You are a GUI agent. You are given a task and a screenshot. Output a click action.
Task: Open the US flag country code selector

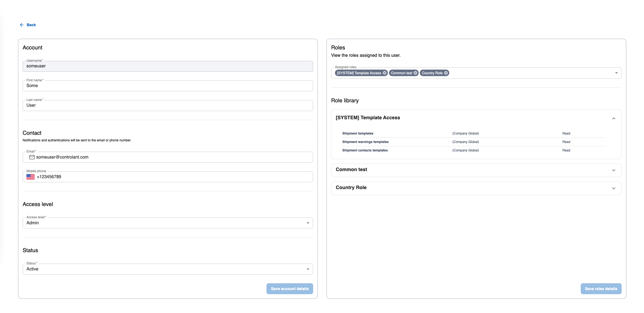31,177
